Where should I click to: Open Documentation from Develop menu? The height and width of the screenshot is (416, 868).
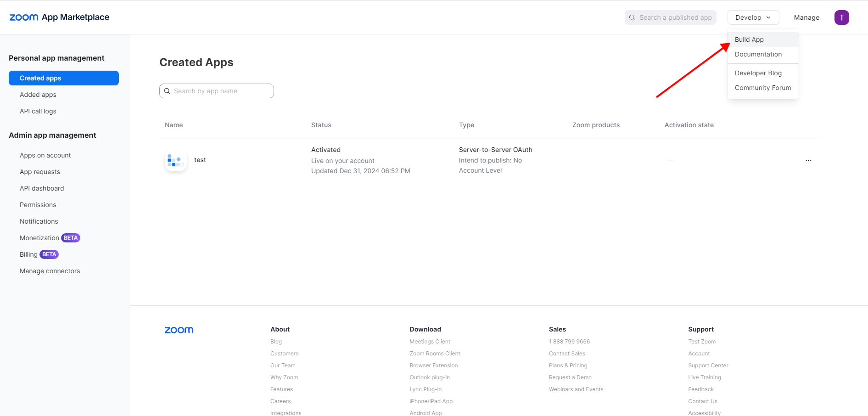click(x=763, y=54)
